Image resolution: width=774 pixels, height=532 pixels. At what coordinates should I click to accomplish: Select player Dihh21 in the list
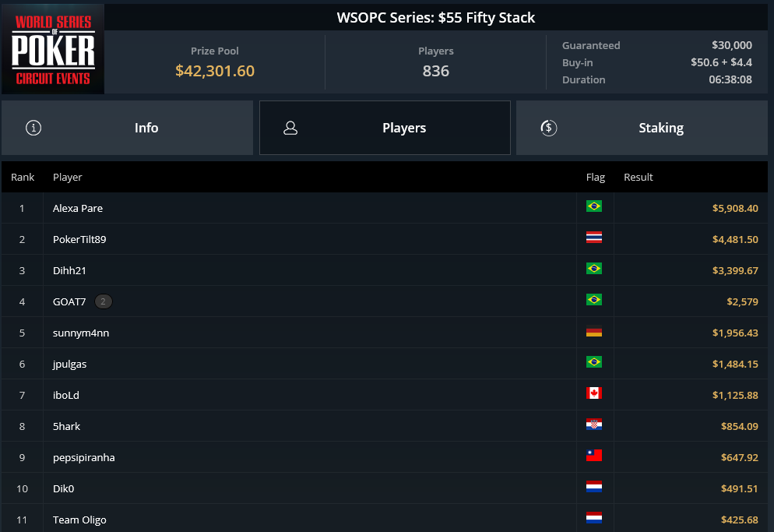pos(69,270)
